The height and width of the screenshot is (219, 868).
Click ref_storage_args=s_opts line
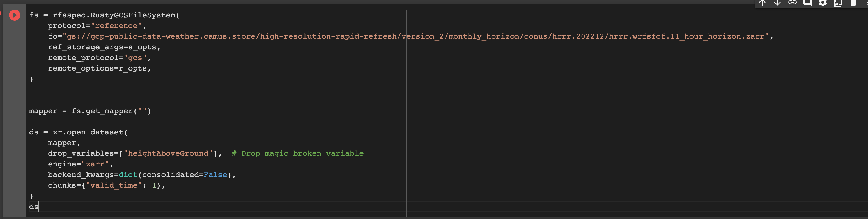point(104,47)
